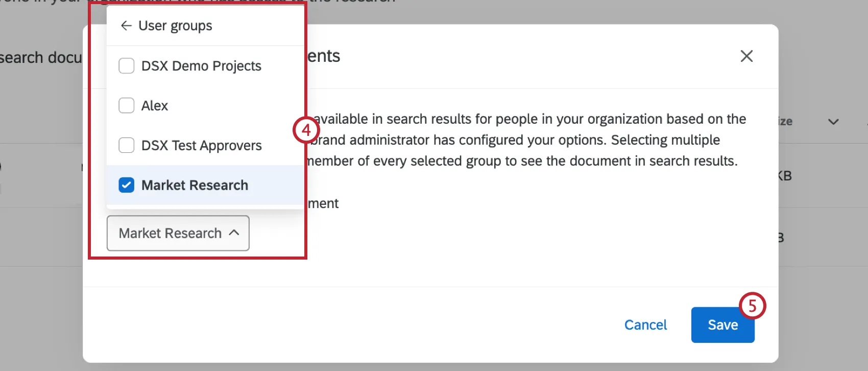
Task: Check the Alex user group
Action: pos(126,105)
